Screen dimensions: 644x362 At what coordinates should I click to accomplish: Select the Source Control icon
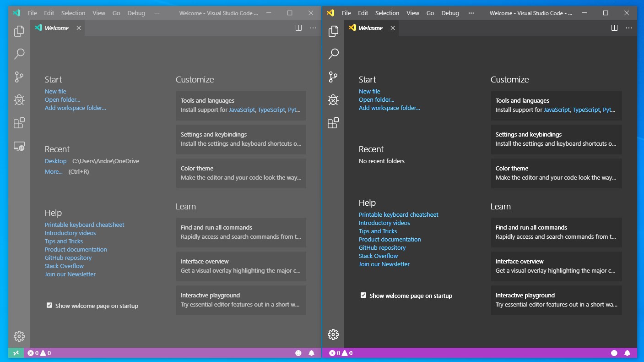tap(19, 77)
